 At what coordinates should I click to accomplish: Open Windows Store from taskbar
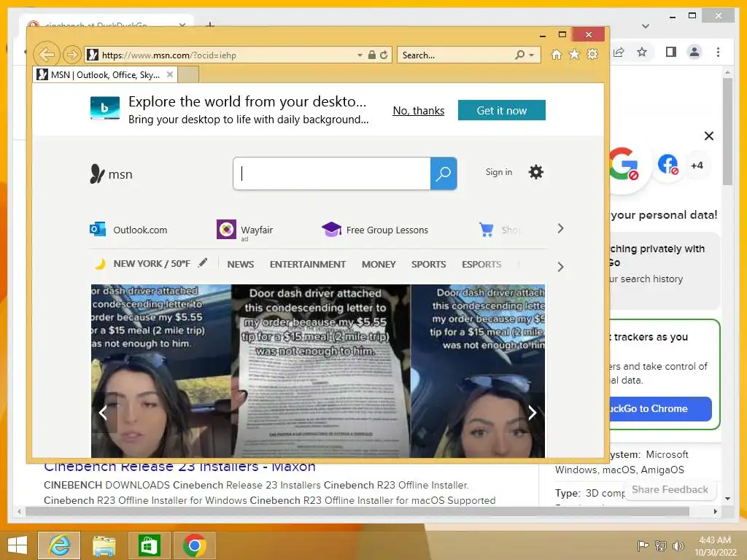pos(149,545)
